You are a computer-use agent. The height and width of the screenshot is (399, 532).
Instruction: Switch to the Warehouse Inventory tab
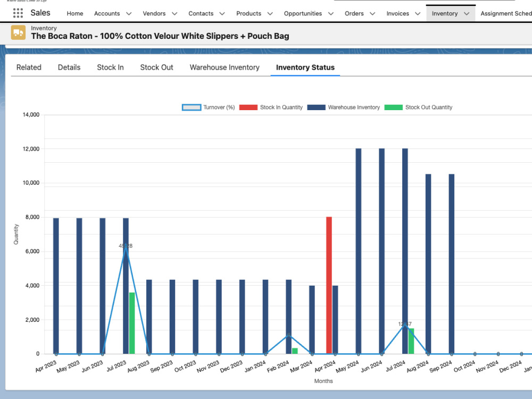(225, 67)
